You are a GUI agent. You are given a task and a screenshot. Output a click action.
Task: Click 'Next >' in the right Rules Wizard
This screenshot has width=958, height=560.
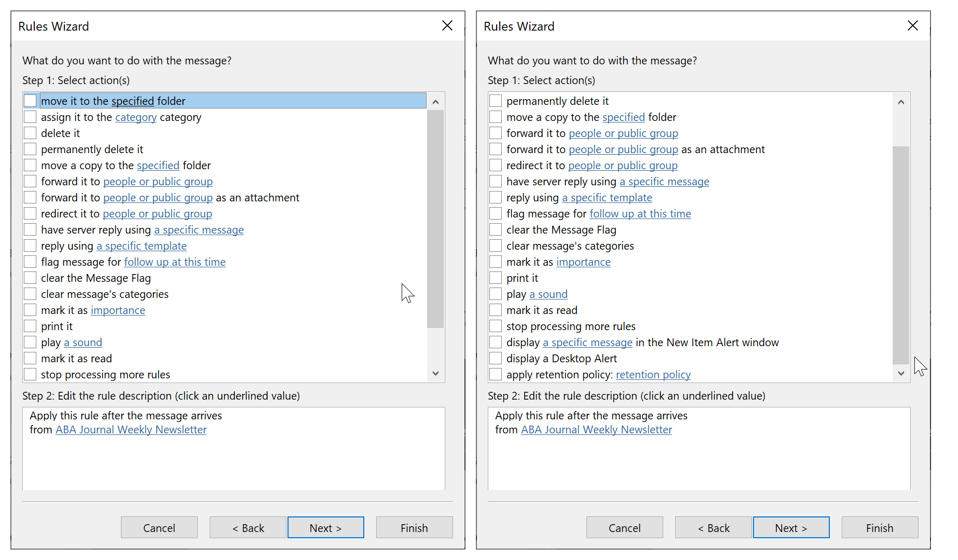pos(791,528)
